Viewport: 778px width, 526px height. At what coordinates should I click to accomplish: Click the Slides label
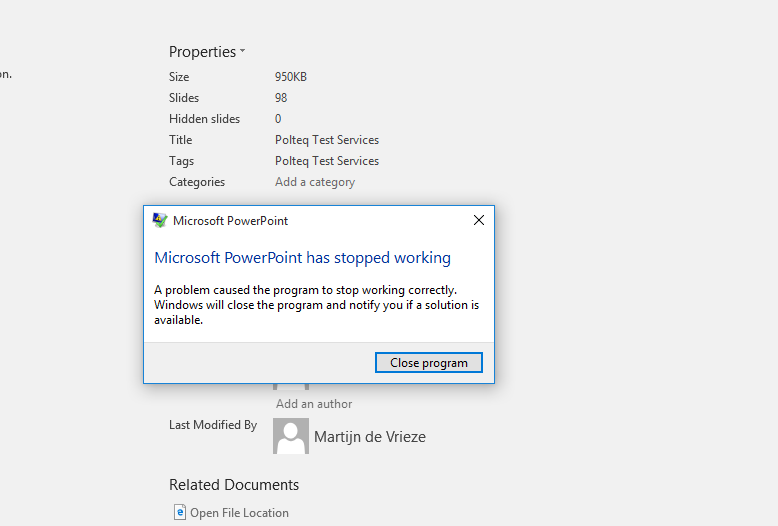click(184, 98)
